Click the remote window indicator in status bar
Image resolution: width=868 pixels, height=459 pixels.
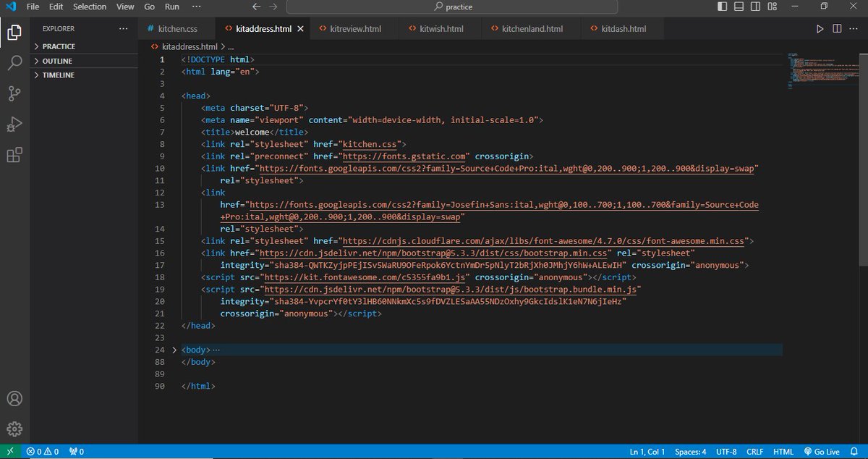point(10,452)
